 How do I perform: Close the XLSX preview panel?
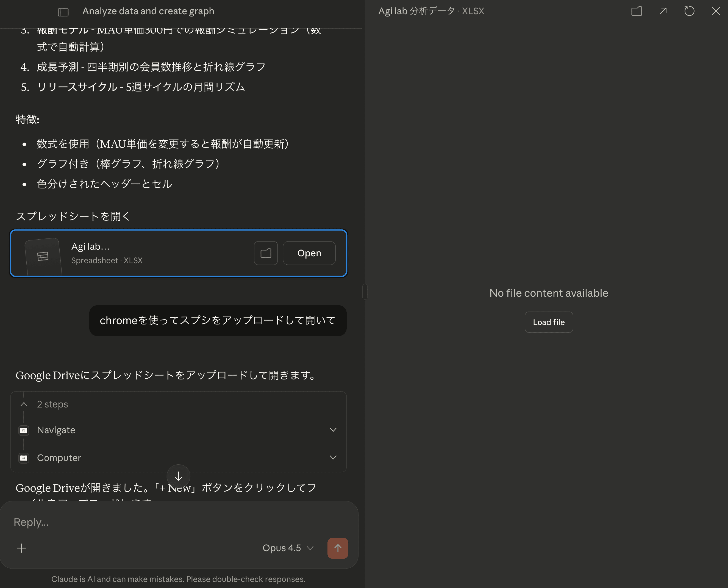click(x=715, y=11)
